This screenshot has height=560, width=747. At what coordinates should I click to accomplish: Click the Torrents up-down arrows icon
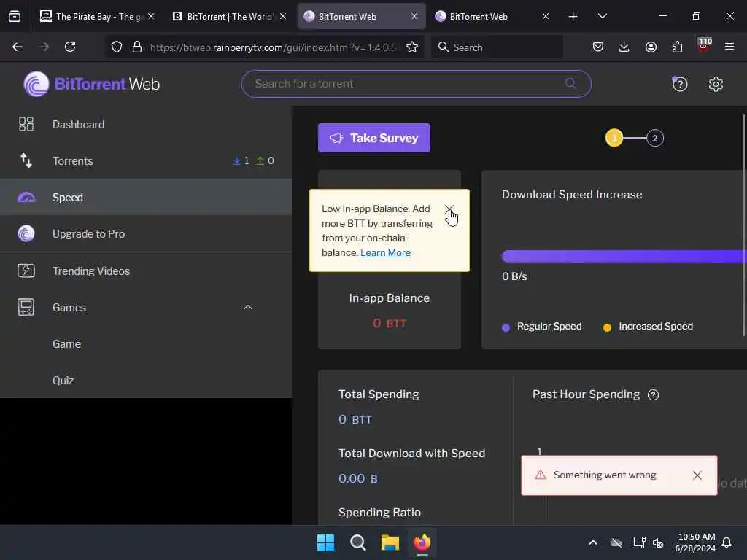pos(26,160)
